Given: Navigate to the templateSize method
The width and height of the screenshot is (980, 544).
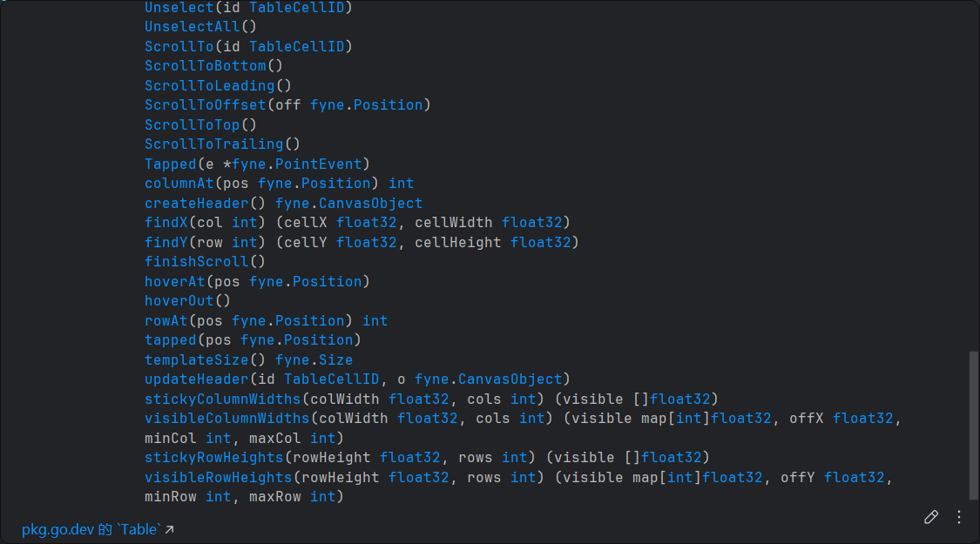Looking at the screenshot, I should coord(197,359).
